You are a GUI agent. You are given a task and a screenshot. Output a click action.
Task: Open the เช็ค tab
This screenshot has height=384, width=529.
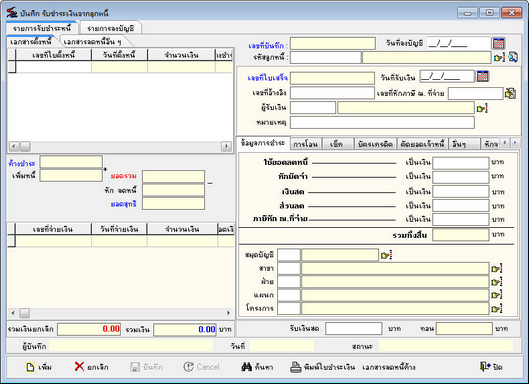[336, 144]
